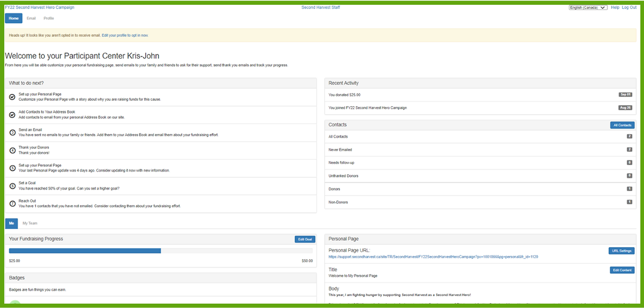Go to the Profile tab
This screenshot has width=644, height=308.
(49, 18)
